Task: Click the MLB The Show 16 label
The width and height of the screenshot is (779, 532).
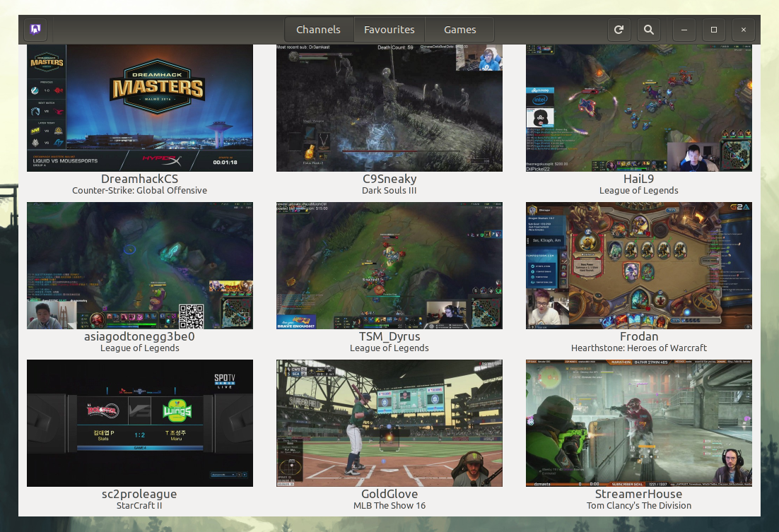Action: click(389, 506)
